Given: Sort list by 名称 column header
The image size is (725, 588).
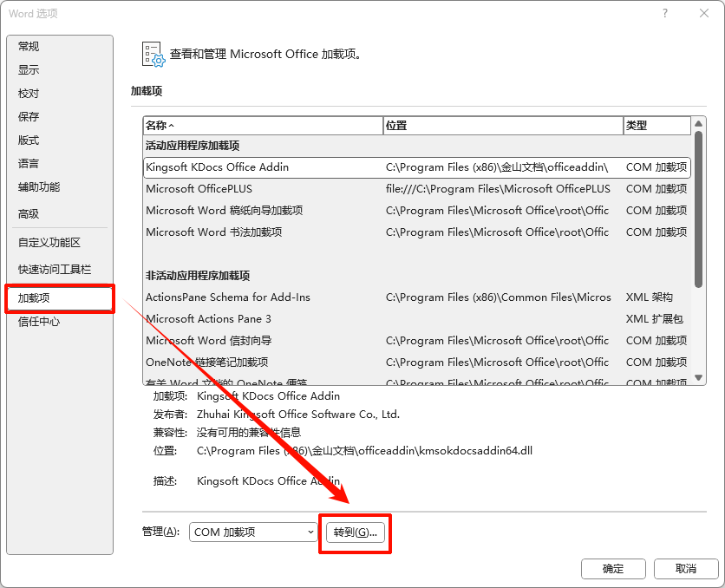Looking at the screenshot, I should (262, 126).
